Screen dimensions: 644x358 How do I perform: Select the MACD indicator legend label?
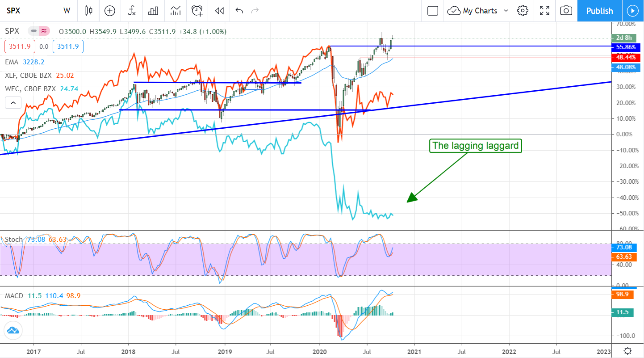pos(14,296)
